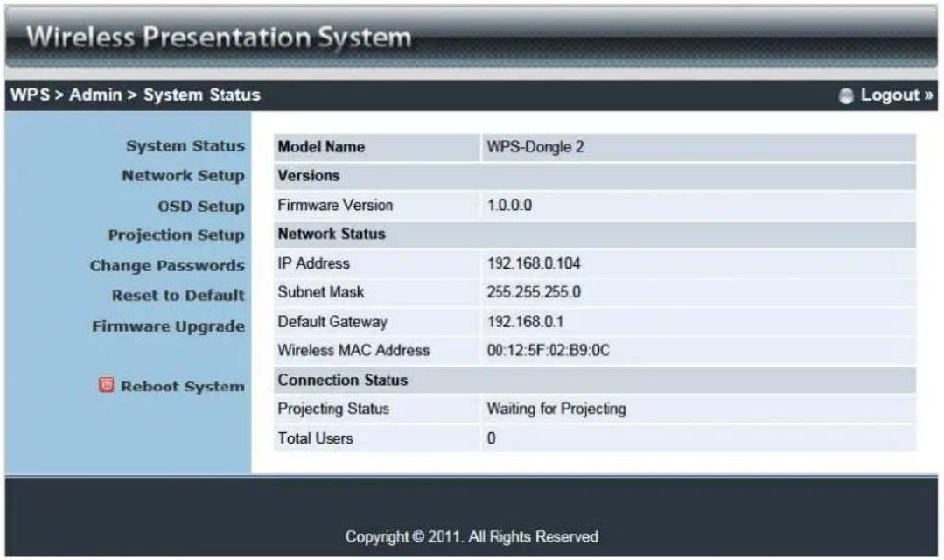Select the Total Users value 0
The height and width of the screenshot is (560, 944).
pos(492,438)
